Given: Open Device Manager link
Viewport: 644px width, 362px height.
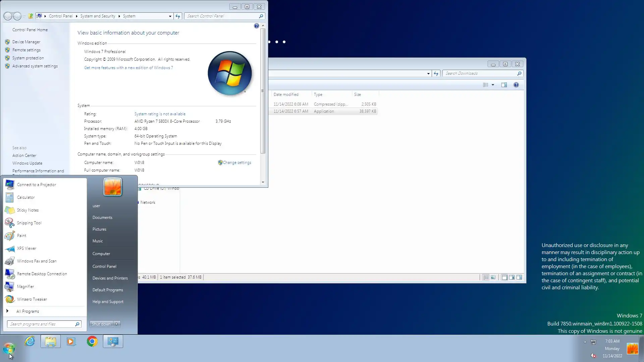Looking at the screenshot, I should point(26,42).
